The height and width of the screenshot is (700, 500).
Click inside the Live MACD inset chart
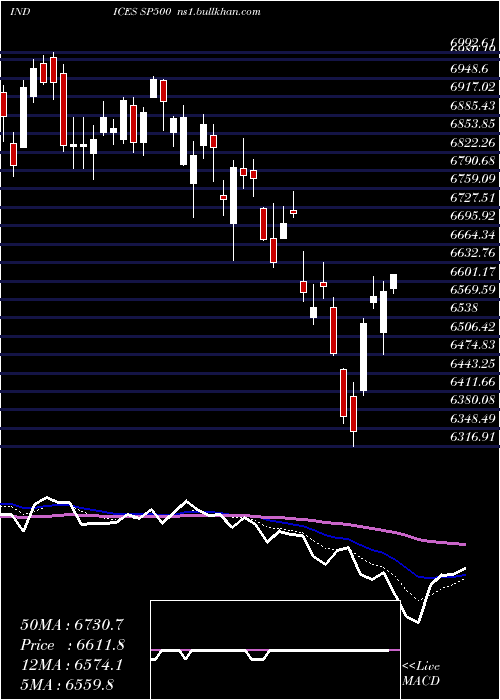pos(275,650)
